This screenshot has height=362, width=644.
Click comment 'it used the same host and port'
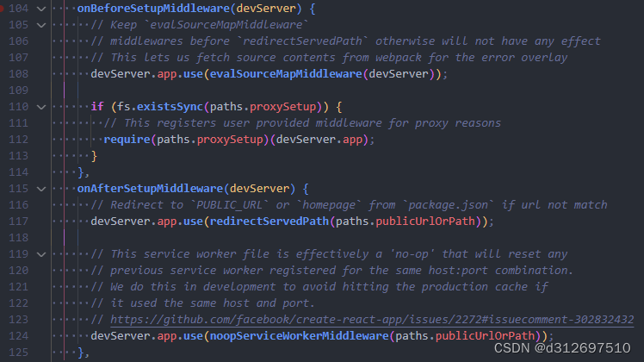(x=202, y=303)
